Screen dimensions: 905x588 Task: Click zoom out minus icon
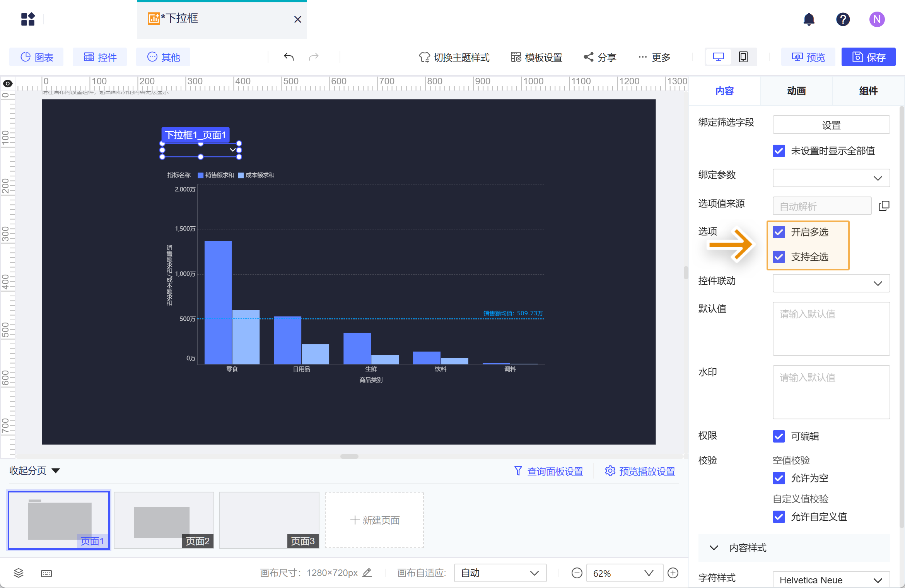pyautogui.click(x=577, y=573)
